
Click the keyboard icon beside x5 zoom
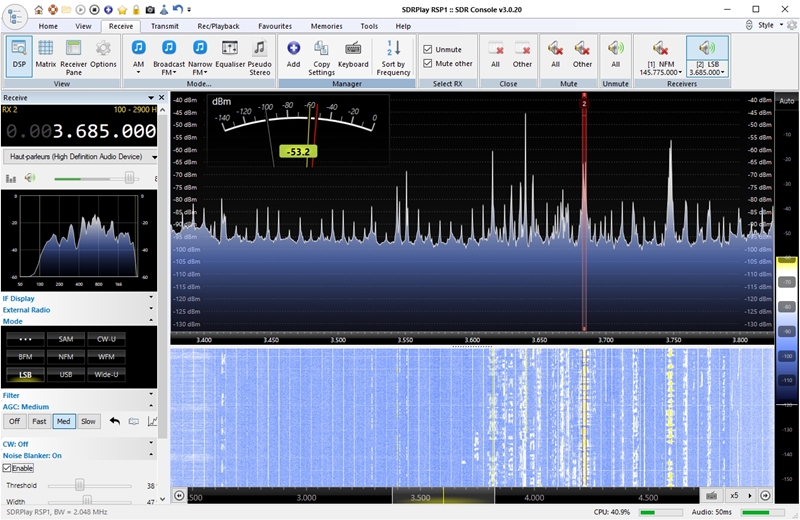click(712, 495)
